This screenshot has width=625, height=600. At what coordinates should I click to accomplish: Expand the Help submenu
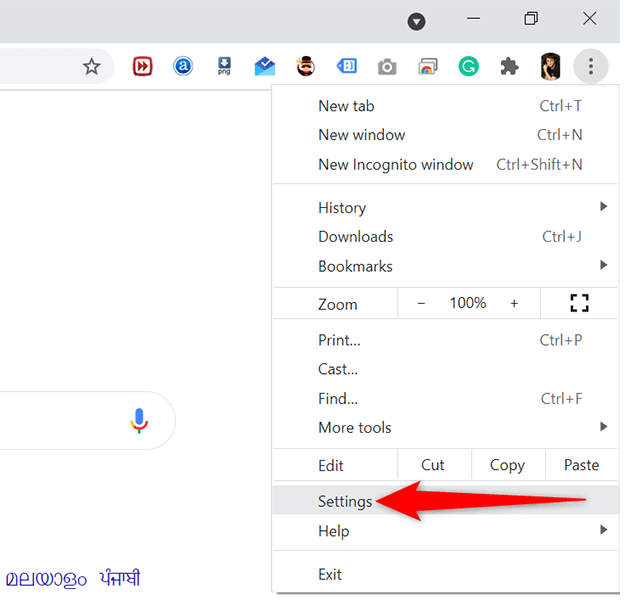tap(445, 531)
